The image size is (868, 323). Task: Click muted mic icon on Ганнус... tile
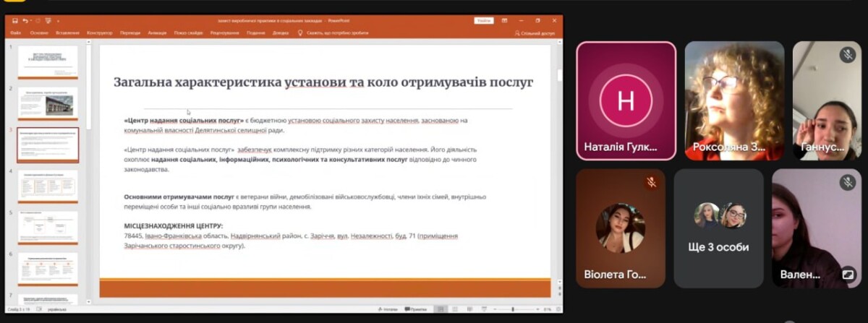pos(847,55)
